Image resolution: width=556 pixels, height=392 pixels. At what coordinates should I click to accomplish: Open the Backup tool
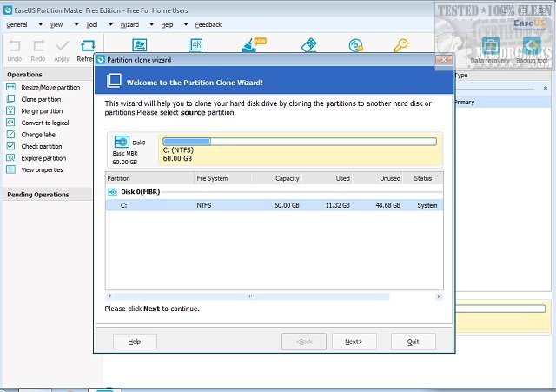click(x=532, y=50)
